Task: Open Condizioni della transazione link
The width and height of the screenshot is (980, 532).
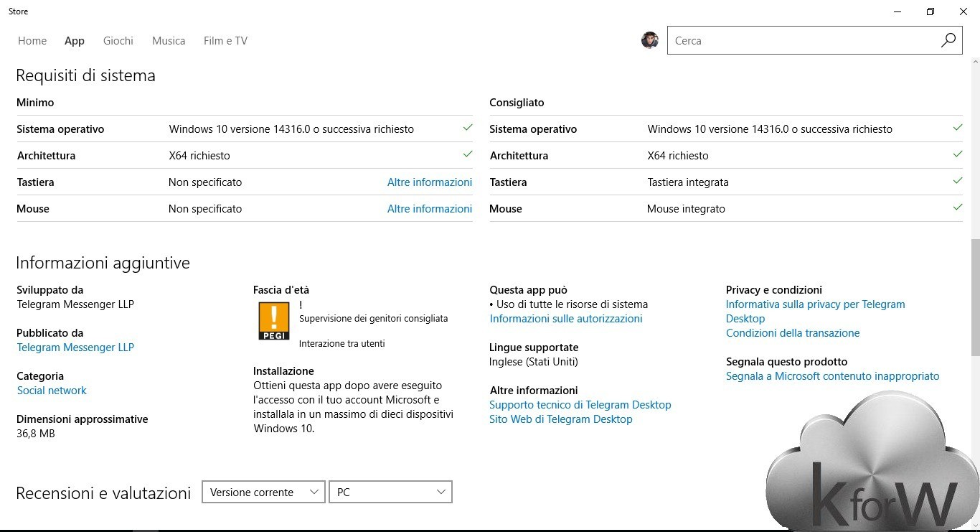Action: [x=792, y=333]
